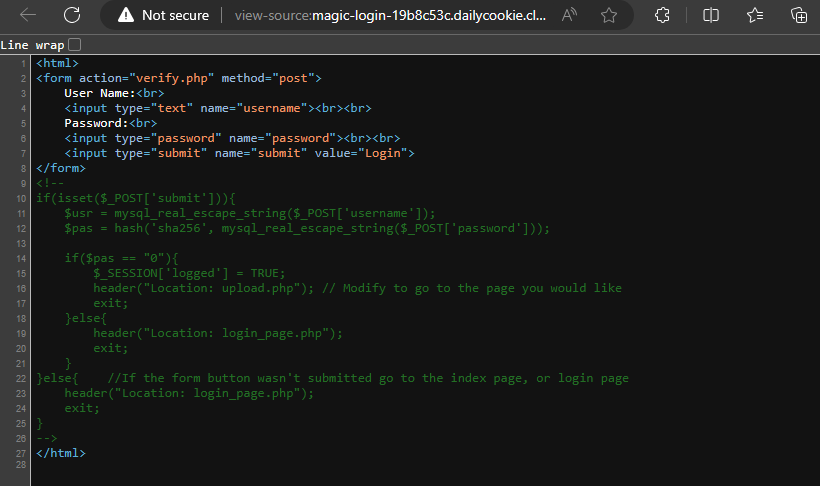Click the closing </html> tag
The image size is (820, 486).
pos(61,453)
